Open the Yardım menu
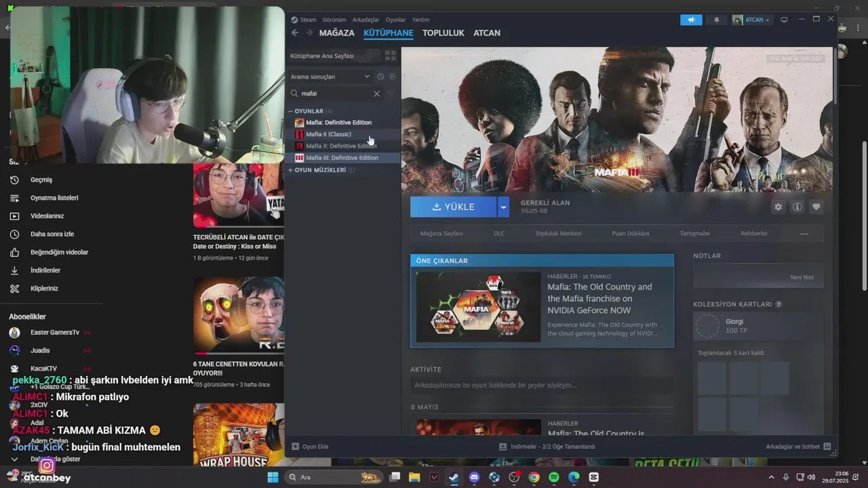 point(420,20)
